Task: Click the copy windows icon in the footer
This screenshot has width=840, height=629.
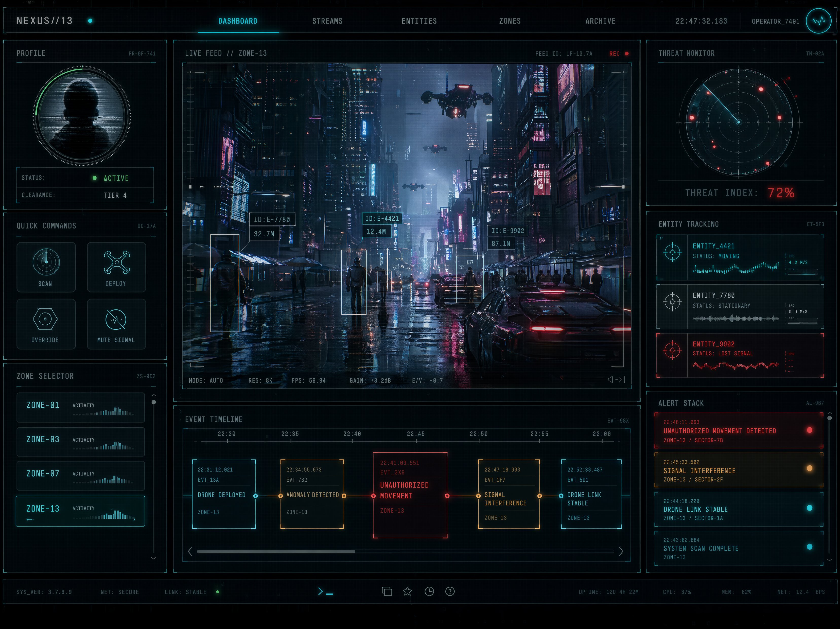Action: pyautogui.click(x=387, y=591)
